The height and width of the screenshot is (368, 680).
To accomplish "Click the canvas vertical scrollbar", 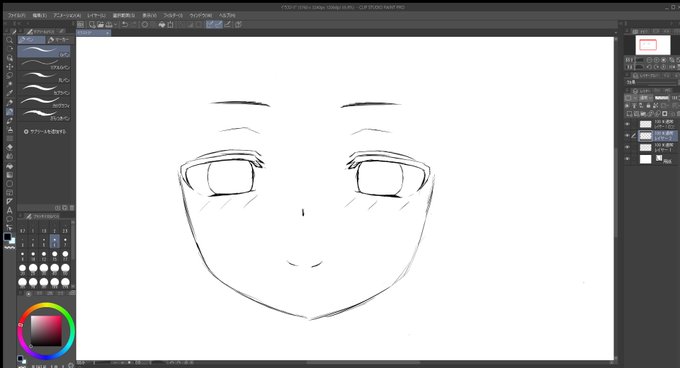I will click(616, 193).
